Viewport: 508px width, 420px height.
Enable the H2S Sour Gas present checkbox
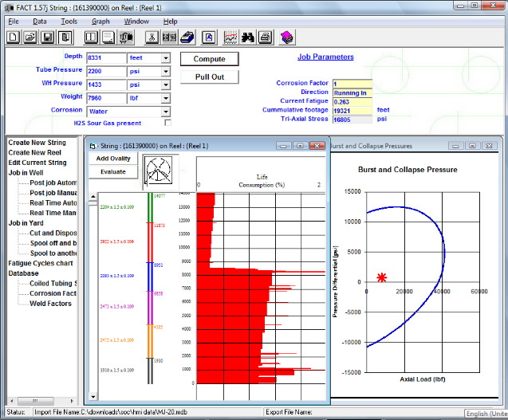[x=167, y=124]
